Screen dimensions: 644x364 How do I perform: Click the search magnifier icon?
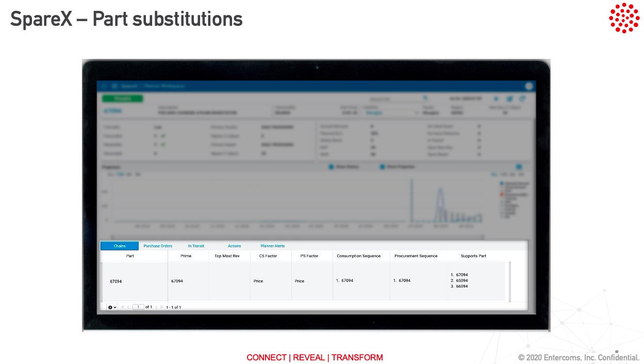pos(425,98)
